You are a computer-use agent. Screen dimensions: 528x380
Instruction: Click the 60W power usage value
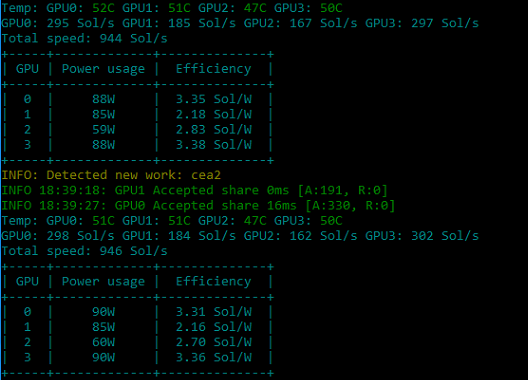pos(104,342)
